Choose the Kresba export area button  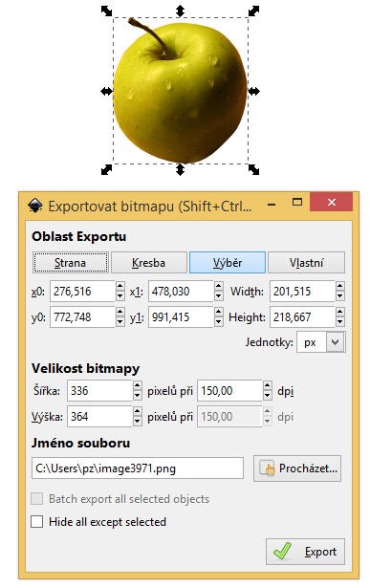click(x=149, y=263)
